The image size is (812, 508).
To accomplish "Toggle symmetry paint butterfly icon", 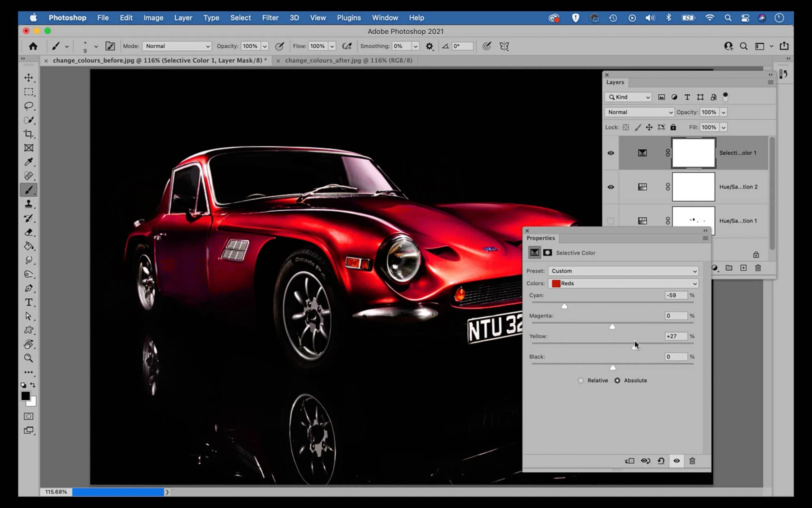I will coord(504,46).
